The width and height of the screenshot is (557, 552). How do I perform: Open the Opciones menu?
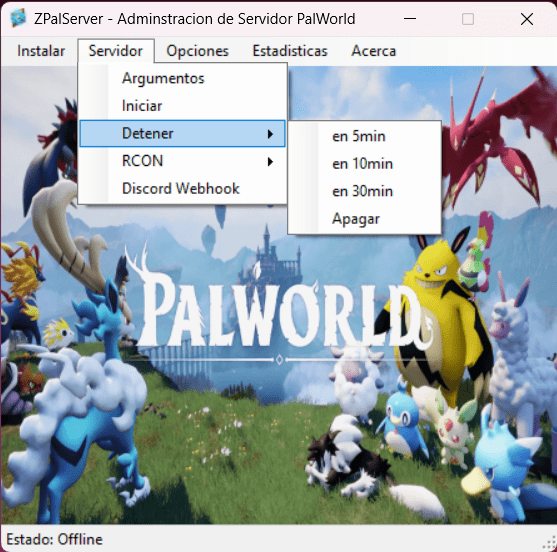pos(198,51)
